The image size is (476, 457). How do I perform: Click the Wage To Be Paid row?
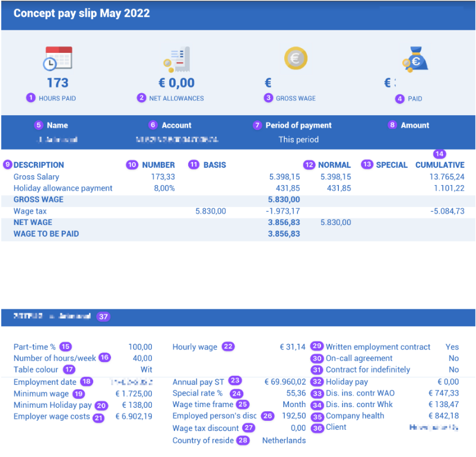pos(46,234)
